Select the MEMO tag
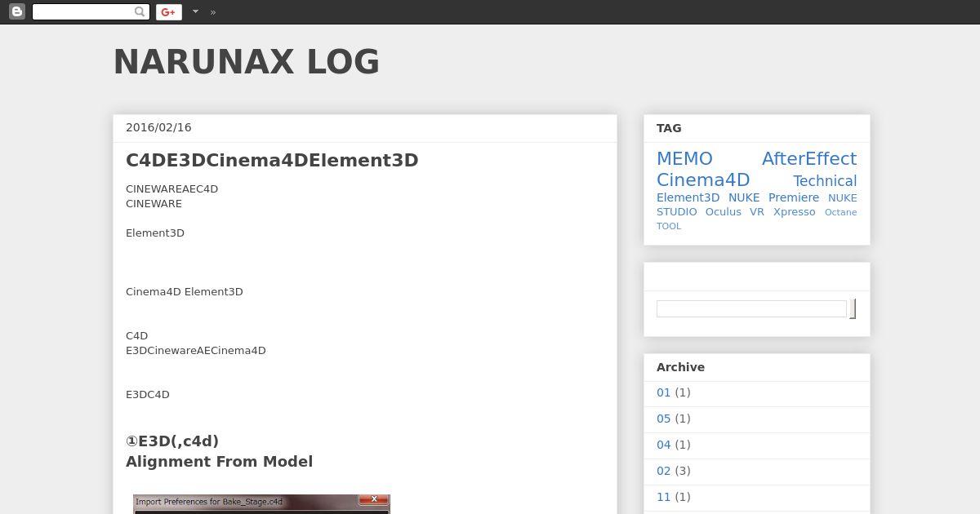Screen dimensions: 980x514 tap(684, 158)
